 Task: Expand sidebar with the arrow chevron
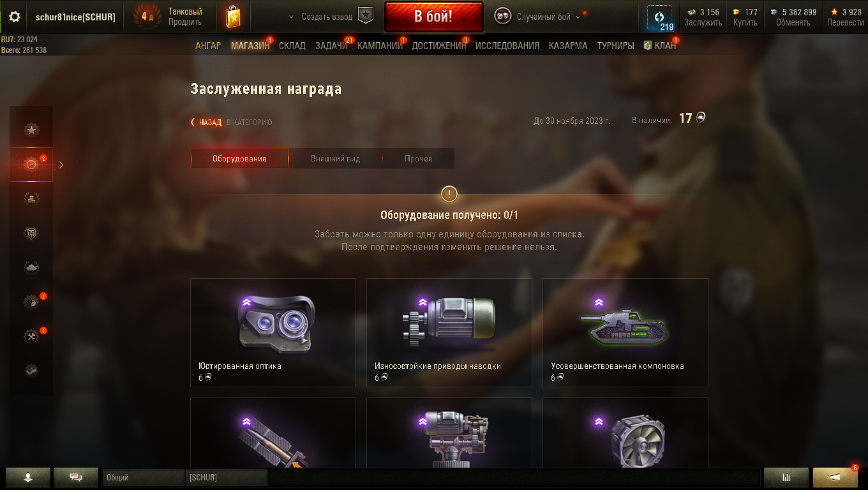tap(61, 165)
